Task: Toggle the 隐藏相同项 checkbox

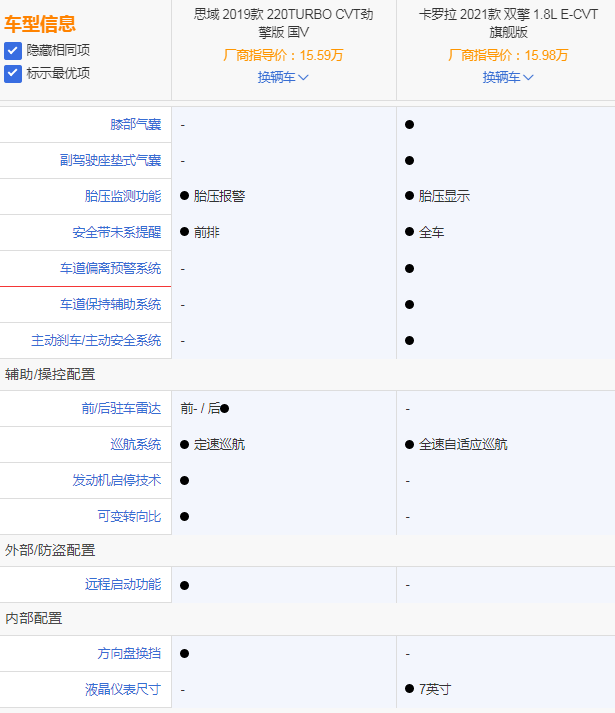Action: point(13,50)
